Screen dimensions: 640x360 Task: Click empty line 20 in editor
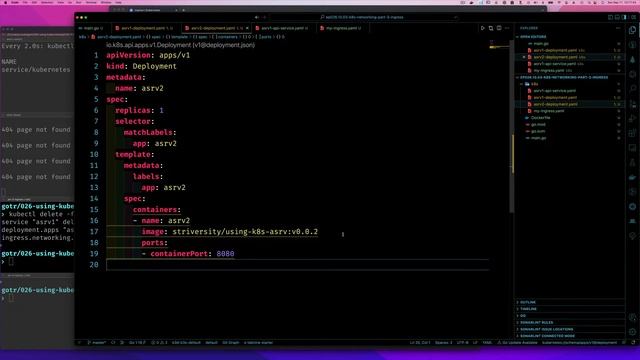(297, 264)
